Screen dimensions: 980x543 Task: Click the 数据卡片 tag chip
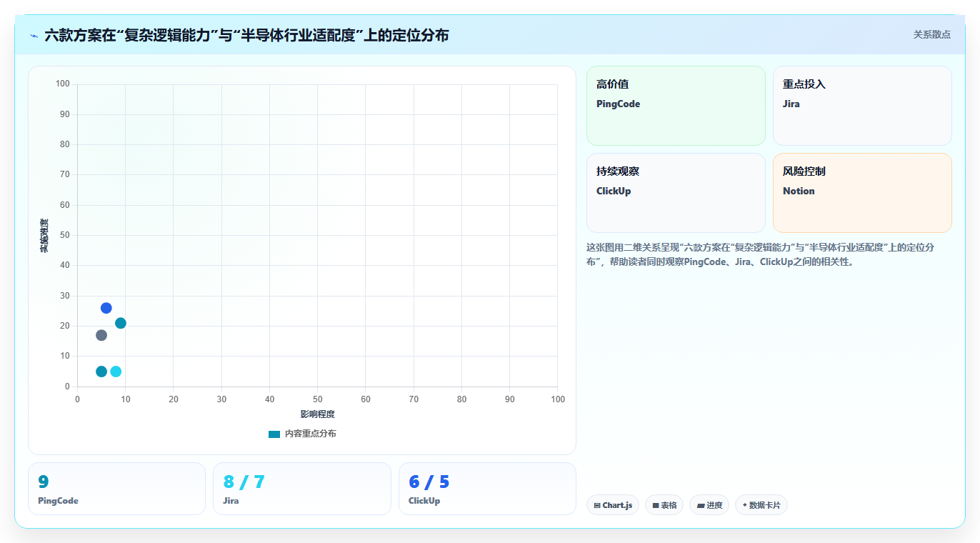[x=761, y=505]
